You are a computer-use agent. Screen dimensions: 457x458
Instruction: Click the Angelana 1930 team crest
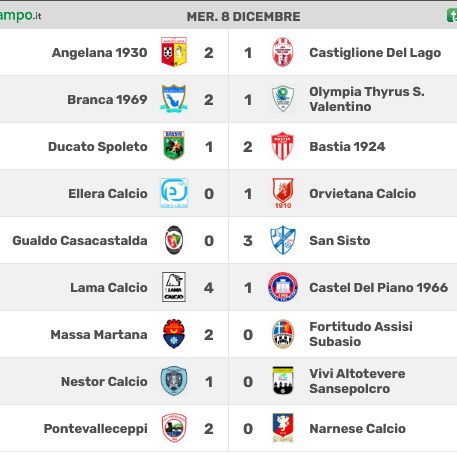click(174, 52)
